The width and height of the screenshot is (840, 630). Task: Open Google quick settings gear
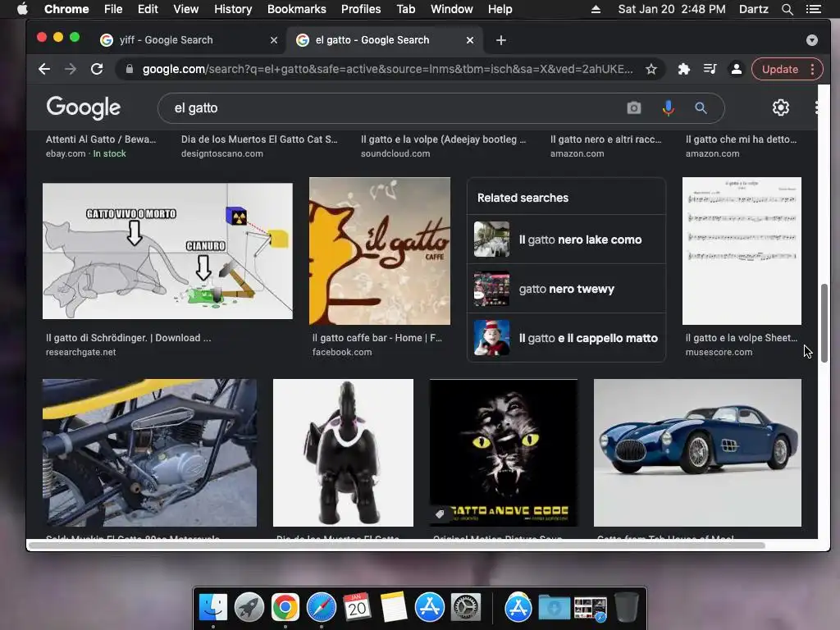[x=781, y=107]
